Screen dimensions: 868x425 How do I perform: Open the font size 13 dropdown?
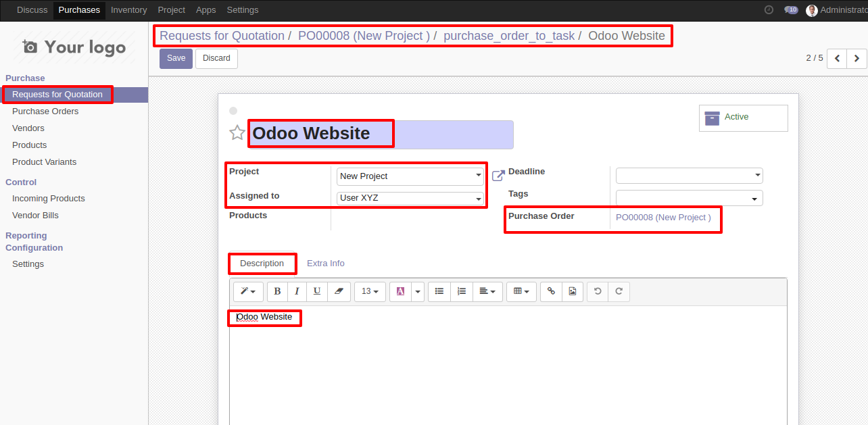(x=370, y=291)
